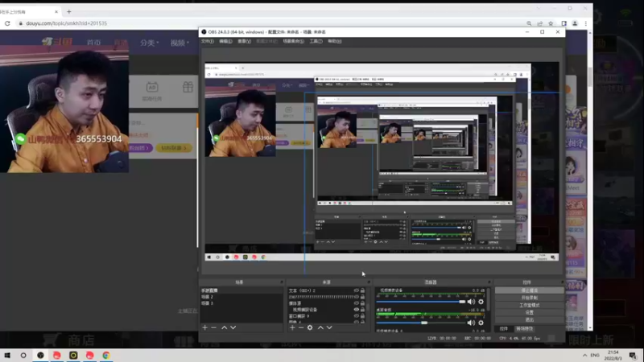
Task: Move scene up in Scenes panel
Action: click(225, 327)
